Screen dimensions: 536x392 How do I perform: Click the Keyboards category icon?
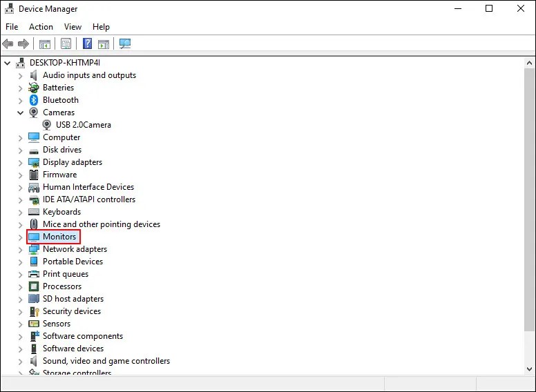(33, 212)
